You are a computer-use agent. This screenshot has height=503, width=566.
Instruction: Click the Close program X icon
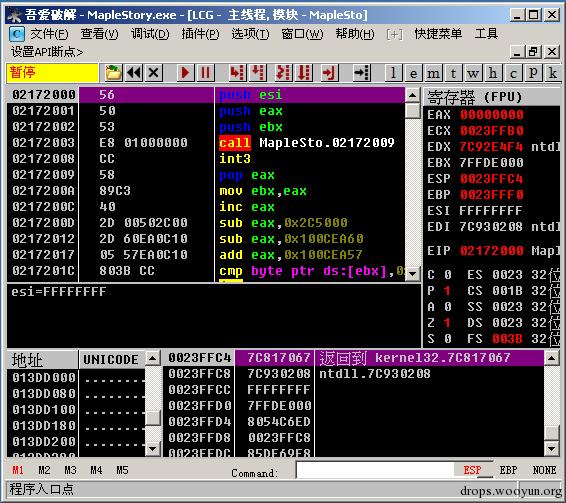154,73
